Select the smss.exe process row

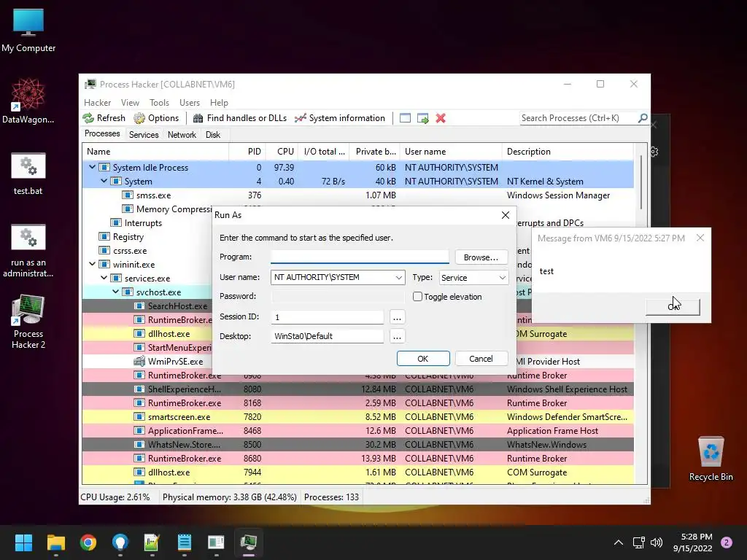tap(357, 195)
